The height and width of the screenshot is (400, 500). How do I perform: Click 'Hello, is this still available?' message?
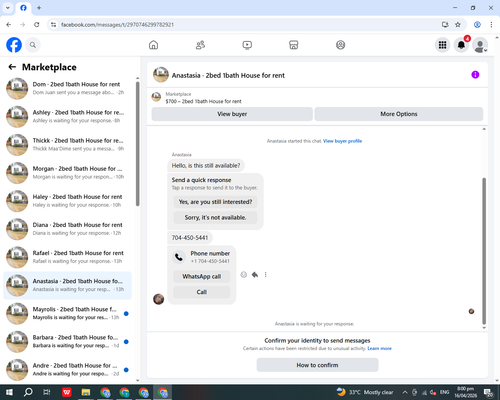pos(206,165)
